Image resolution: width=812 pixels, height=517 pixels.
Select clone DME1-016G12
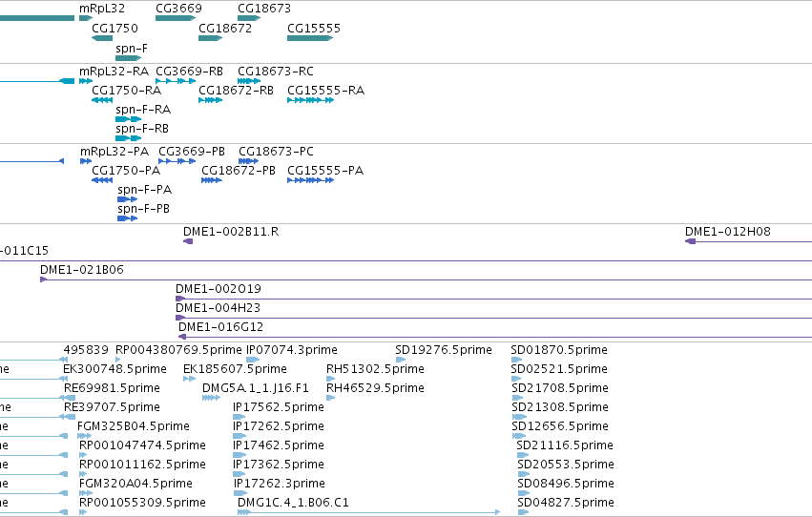tap(221, 327)
